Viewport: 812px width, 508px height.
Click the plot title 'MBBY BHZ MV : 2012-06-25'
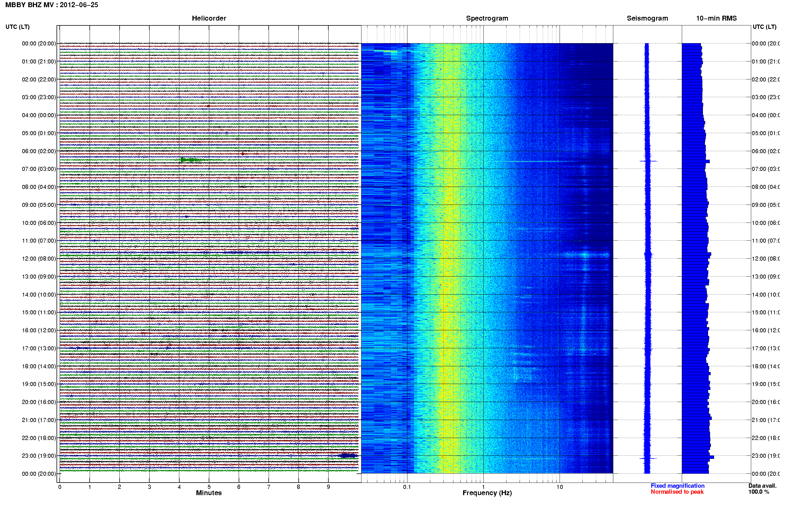52,5
